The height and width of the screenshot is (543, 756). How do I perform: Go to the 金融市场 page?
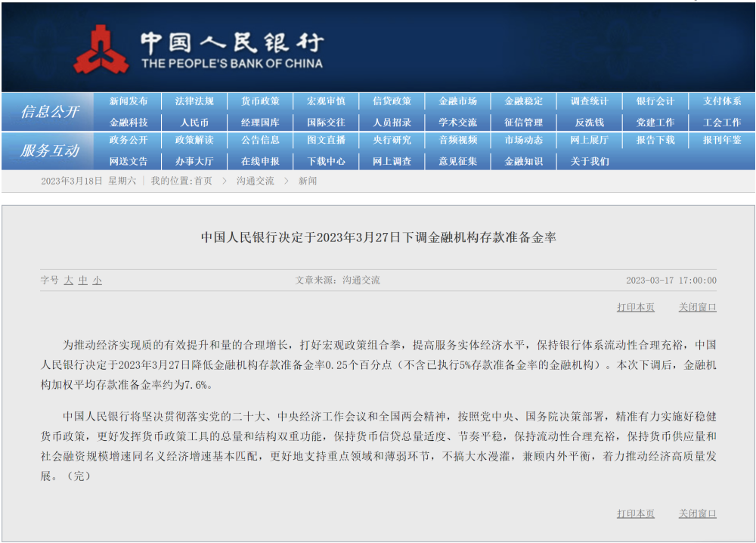pyautogui.click(x=457, y=101)
